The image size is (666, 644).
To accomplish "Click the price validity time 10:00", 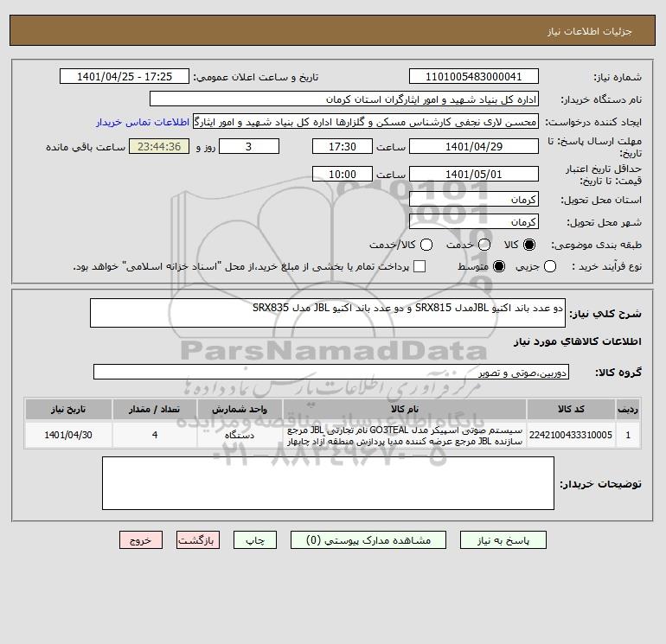I will pos(343,174).
